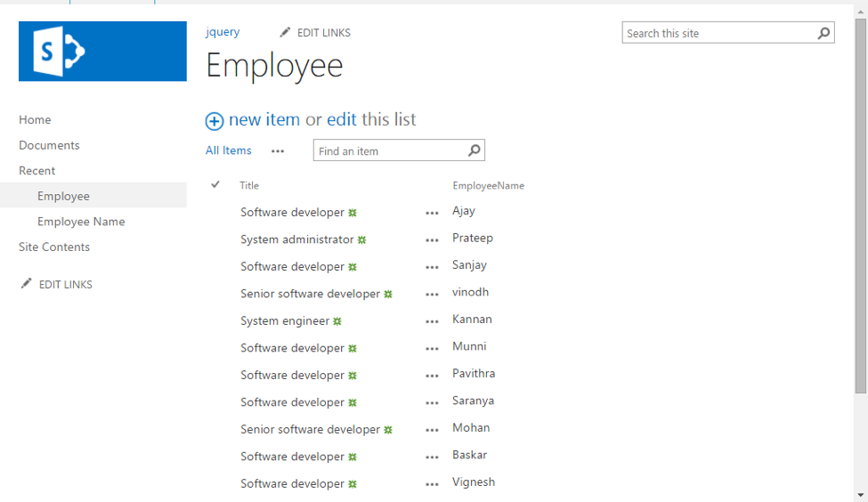This screenshot has height=502, width=868.
Task: Toggle the select-all checkmark in list header
Action: coord(215,185)
